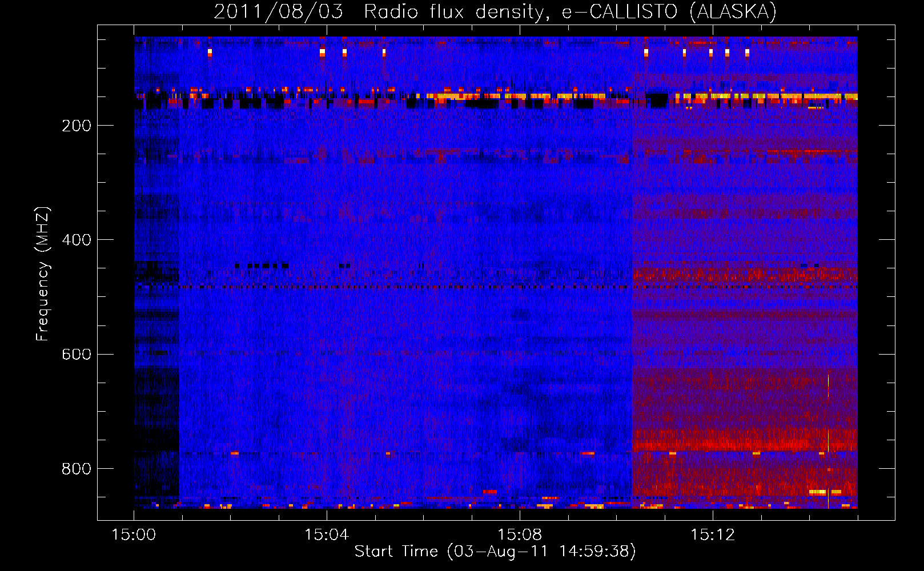Click the '200' frequency tick label
Viewport: 924px width, 571px height.
pyautogui.click(x=77, y=126)
